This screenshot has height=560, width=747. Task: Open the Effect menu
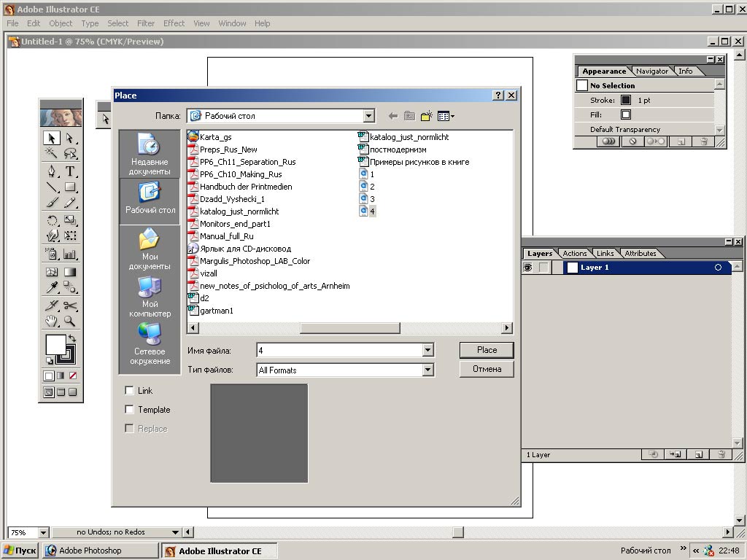(x=174, y=23)
